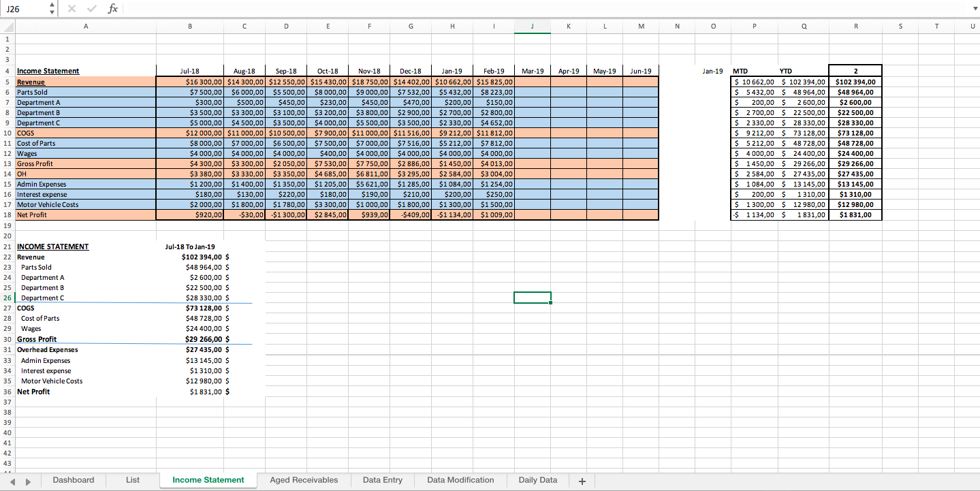The height and width of the screenshot is (491, 980).
Task: Click the '$5 621,00' Admin Expenses cell
Action: click(369, 184)
